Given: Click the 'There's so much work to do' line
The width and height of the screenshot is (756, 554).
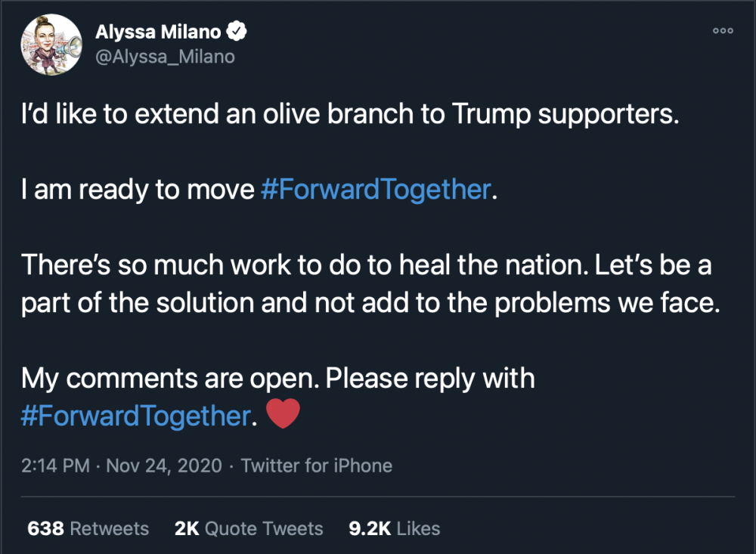Looking at the screenshot, I should (367, 265).
